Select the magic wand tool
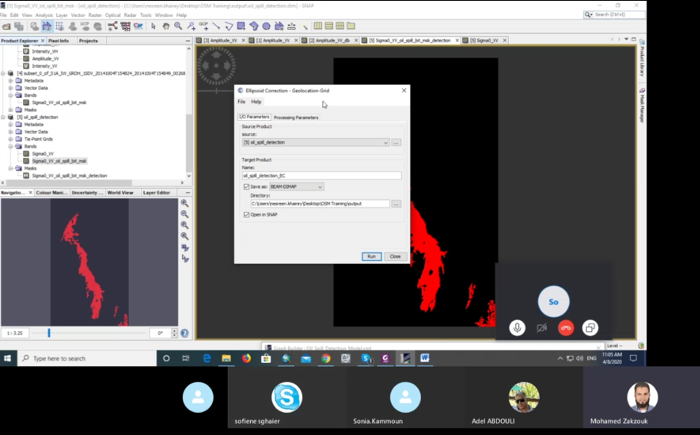 coord(304,26)
